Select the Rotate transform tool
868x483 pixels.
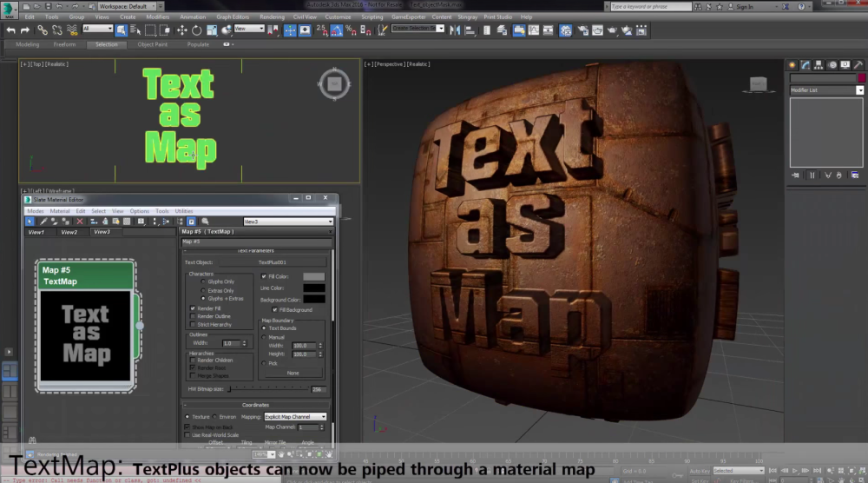click(x=196, y=30)
